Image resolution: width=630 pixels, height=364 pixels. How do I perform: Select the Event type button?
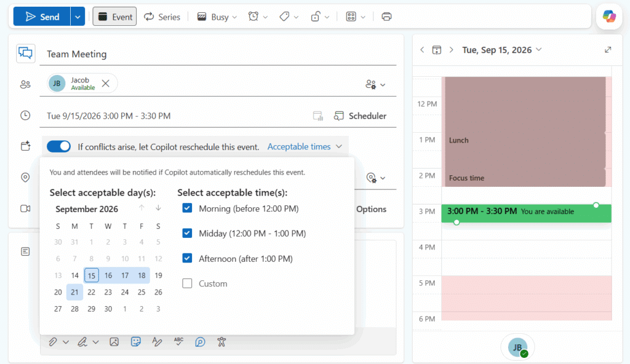tap(115, 17)
